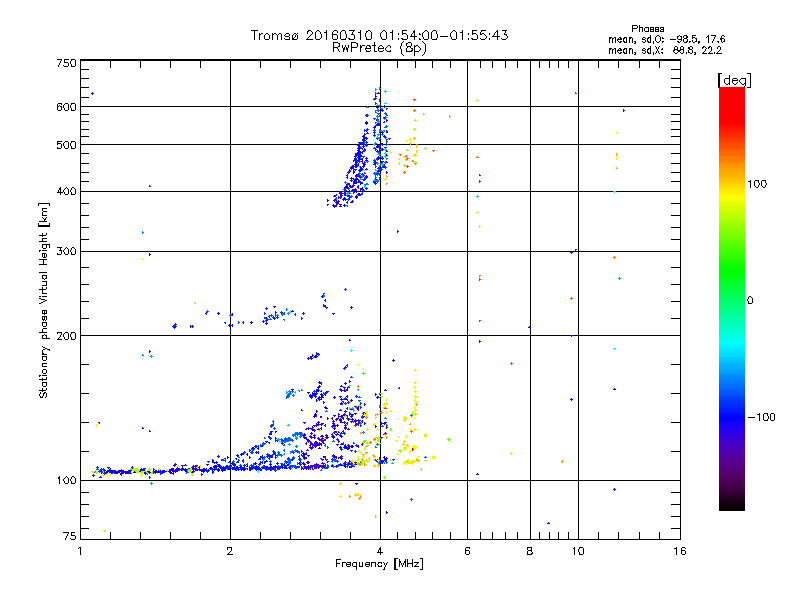Click x-axis label '1'
The height and width of the screenshot is (600, 800).
click(x=81, y=552)
